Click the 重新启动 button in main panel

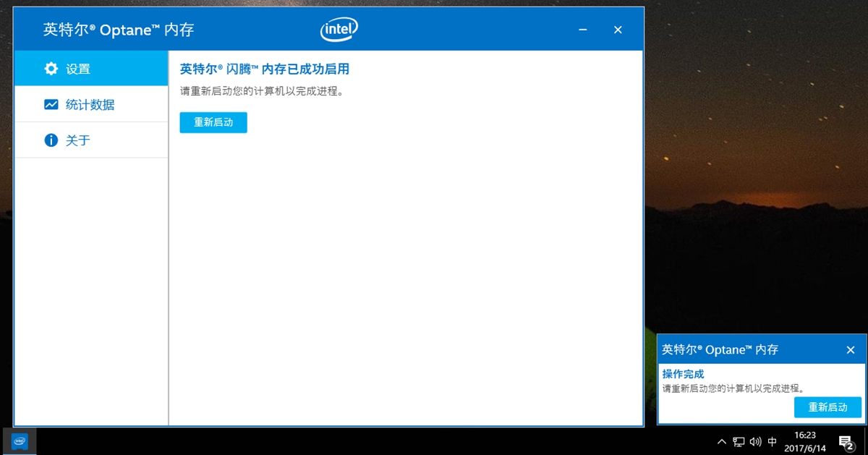213,122
